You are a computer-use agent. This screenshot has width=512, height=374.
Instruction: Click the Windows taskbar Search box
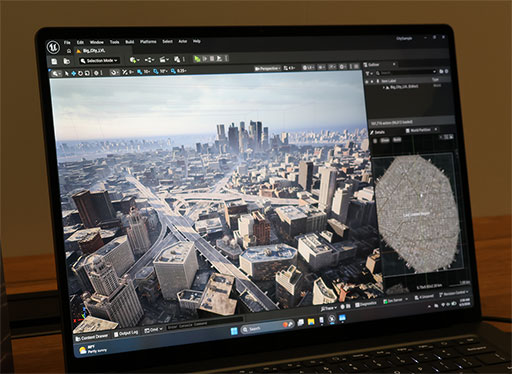point(268,327)
